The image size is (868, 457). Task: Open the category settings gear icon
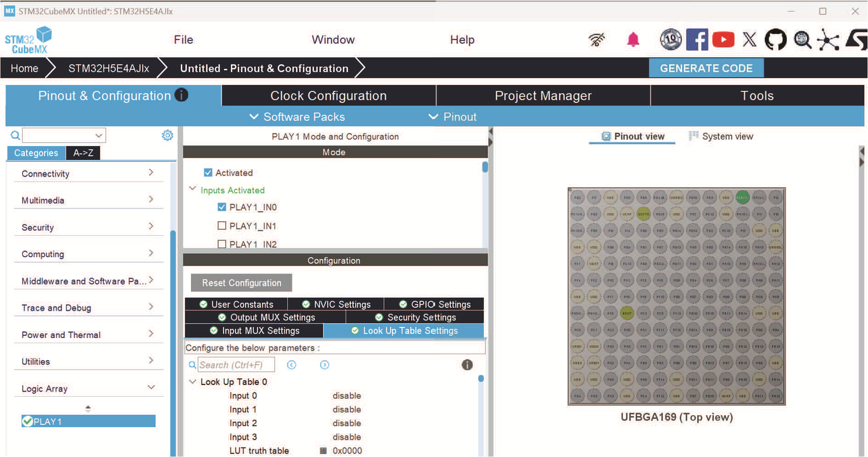(x=168, y=135)
